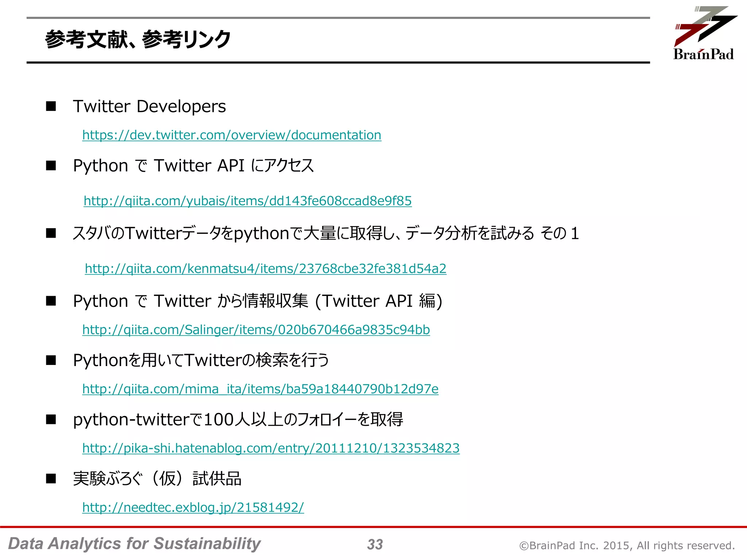
Task: Click the page number 33
Action: pyautogui.click(x=375, y=545)
